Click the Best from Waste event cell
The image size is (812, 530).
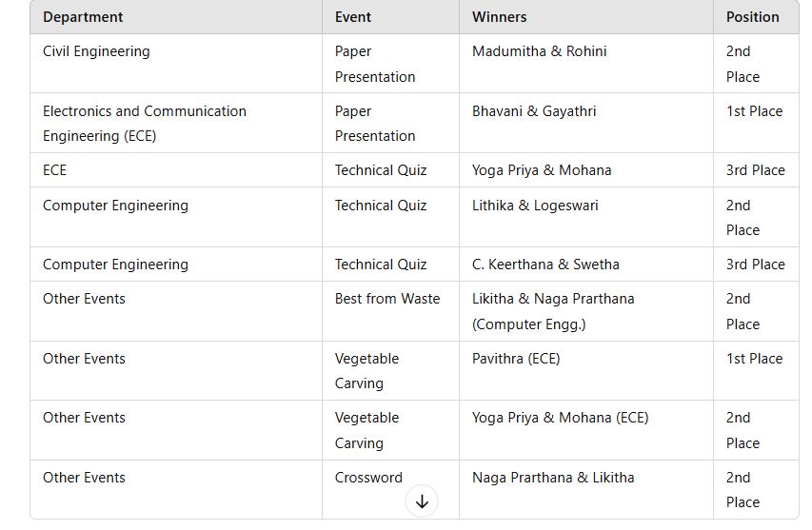click(390, 311)
